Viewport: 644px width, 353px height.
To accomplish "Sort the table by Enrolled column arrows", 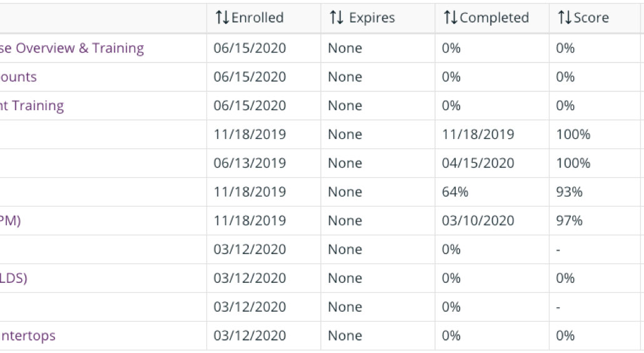I will [222, 18].
